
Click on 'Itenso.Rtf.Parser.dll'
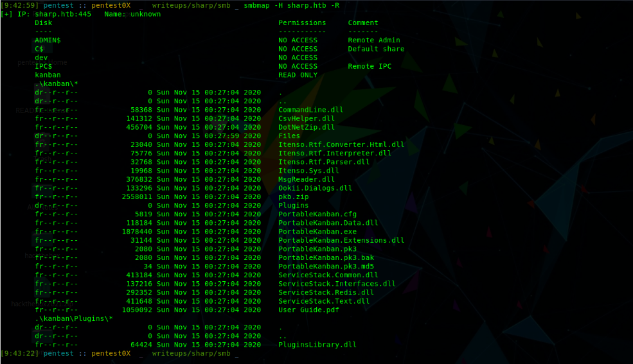(324, 162)
